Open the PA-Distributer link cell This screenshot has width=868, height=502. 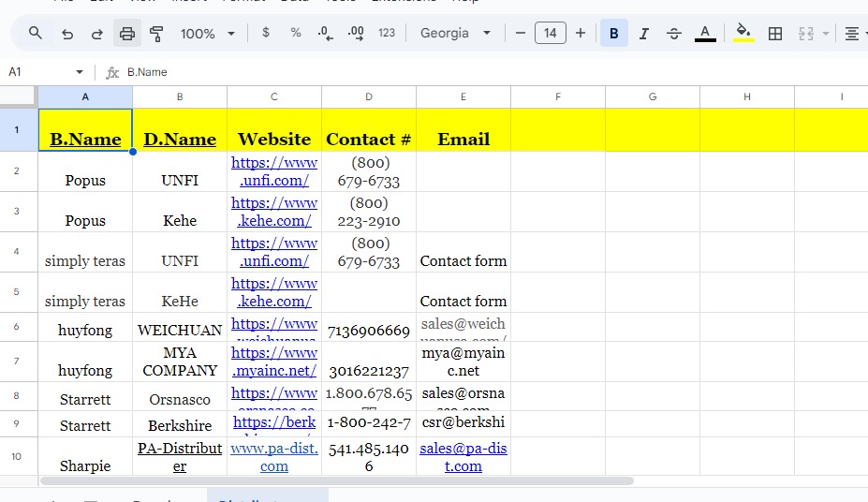[180, 457]
